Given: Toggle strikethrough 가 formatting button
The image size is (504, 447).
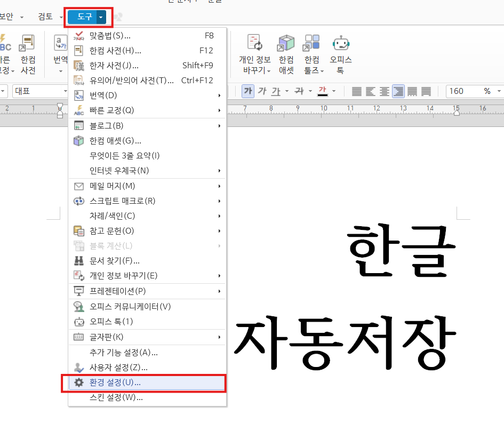Looking at the screenshot, I should (x=299, y=91).
